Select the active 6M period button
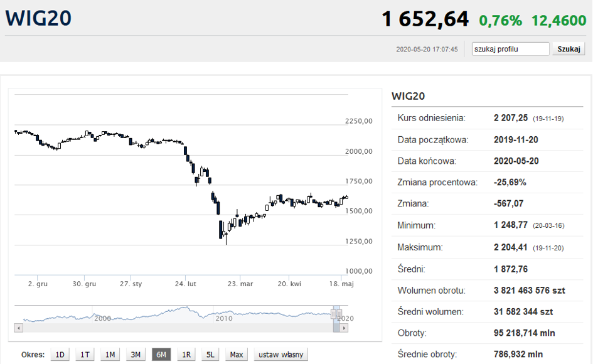The image size is (593, 364). click(x=161, y=355)
